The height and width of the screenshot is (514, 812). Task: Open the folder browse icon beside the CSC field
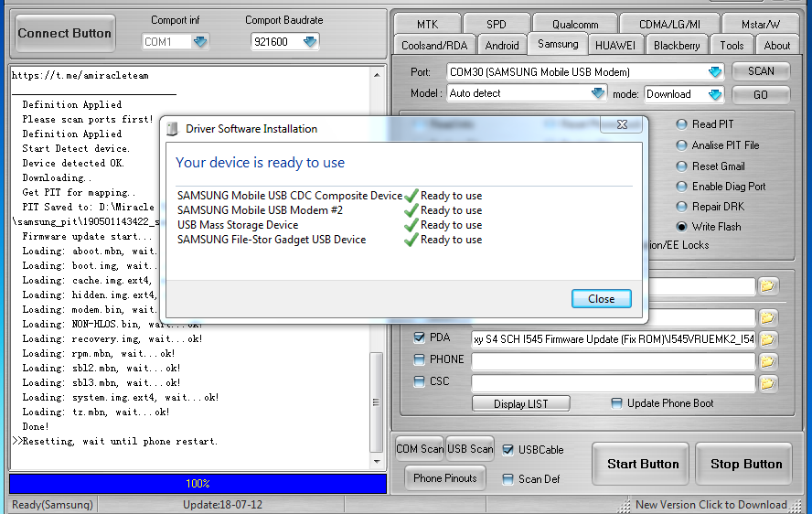point(768,383)
